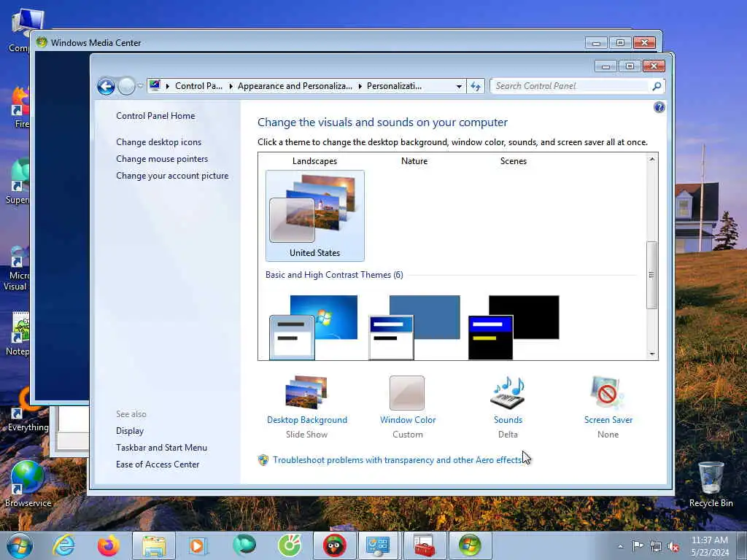Click the Screen Saver link text
The width and height of the screenshot is (747, 560).
(608, 420)
